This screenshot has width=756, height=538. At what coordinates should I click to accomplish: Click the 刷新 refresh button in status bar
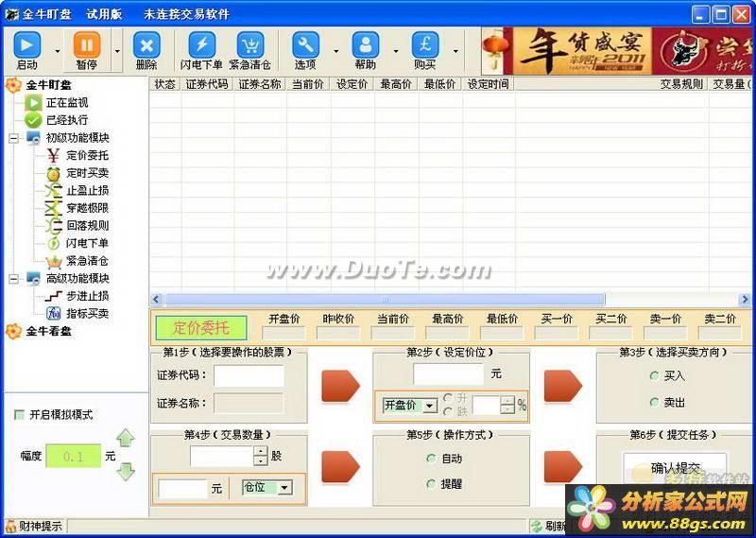[x=548, y=526]
